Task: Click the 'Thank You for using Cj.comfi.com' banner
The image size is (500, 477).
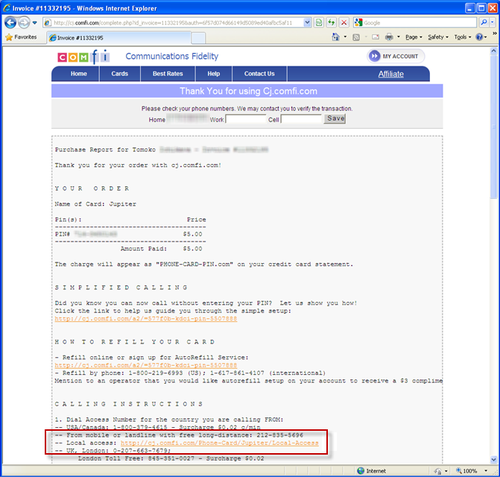Action: [247, 91]
